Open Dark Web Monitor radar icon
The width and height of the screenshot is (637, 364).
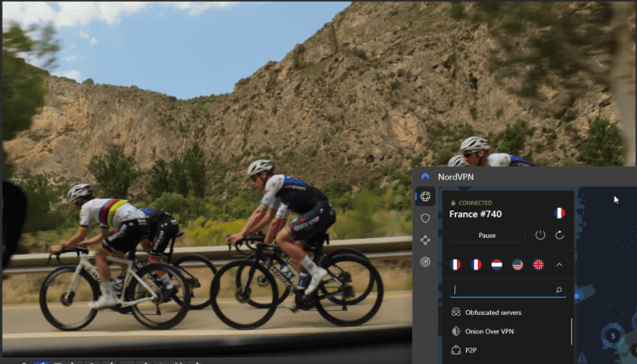tap(425, 262)
